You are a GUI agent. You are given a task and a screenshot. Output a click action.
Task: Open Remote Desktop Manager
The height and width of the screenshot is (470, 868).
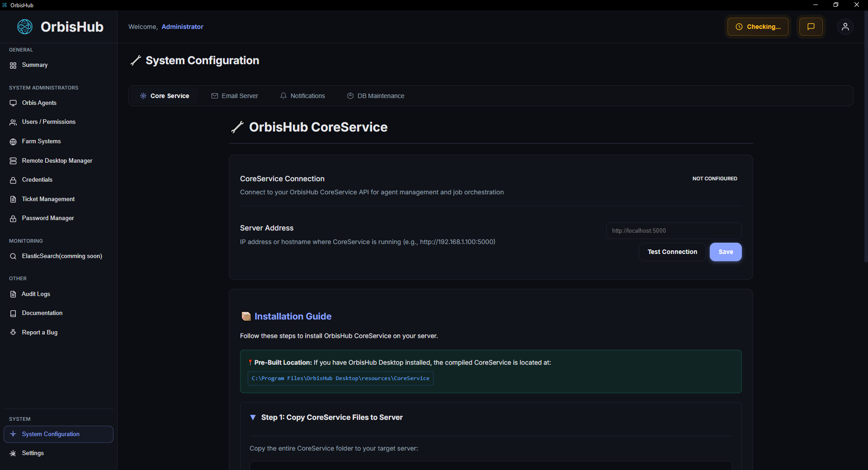tap(57, 161)
